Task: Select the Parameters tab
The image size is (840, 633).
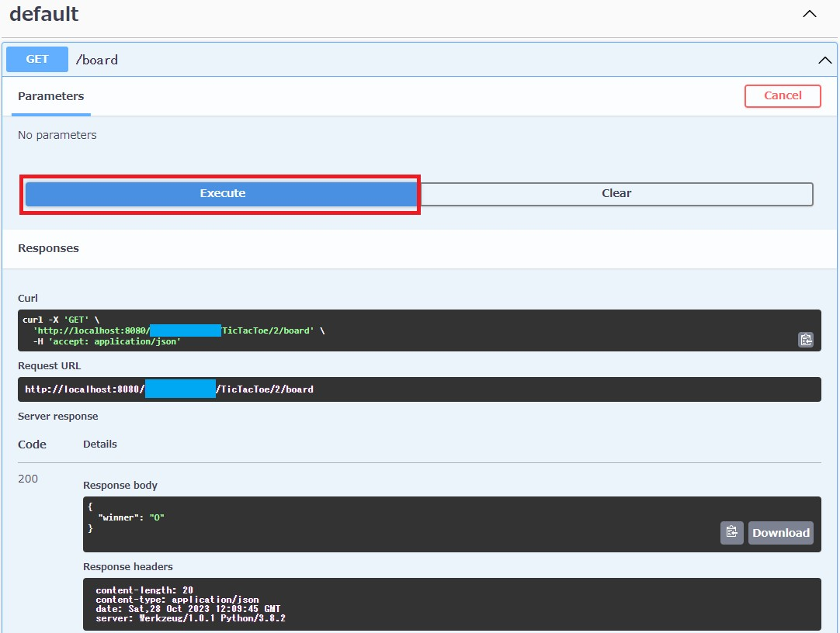Action: coord(51,96)
